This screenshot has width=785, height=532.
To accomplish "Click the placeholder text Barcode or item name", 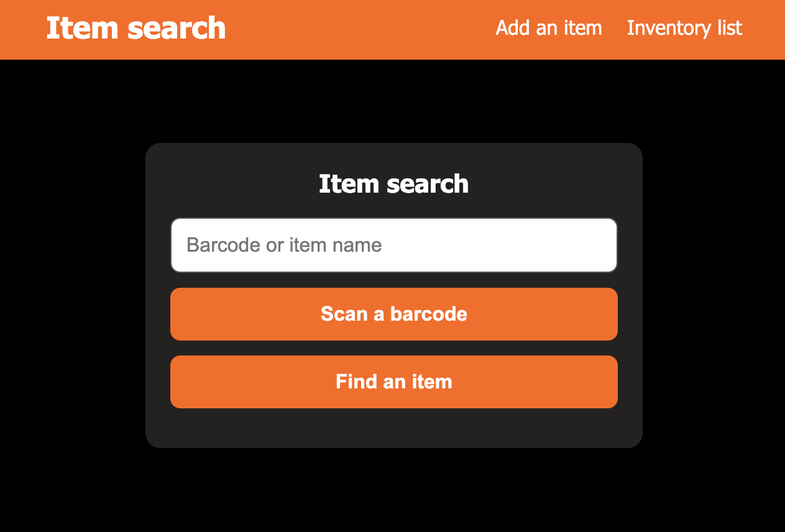I will tap(284, 245).
